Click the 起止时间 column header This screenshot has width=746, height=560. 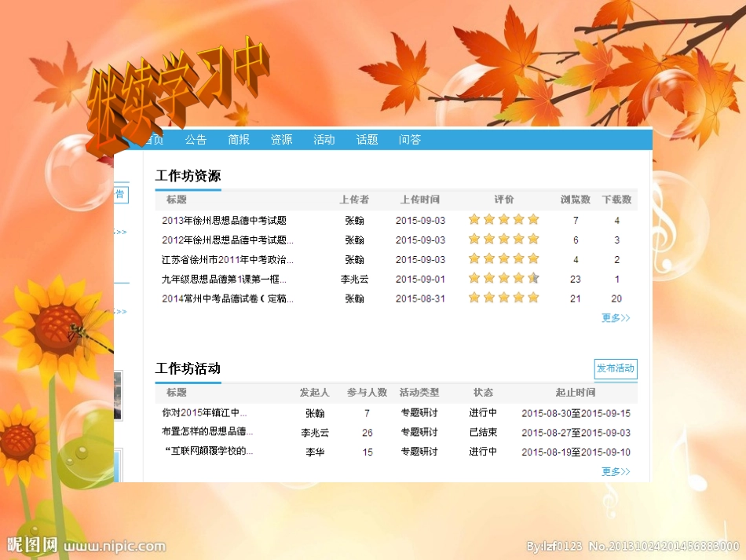coord(576,393)
